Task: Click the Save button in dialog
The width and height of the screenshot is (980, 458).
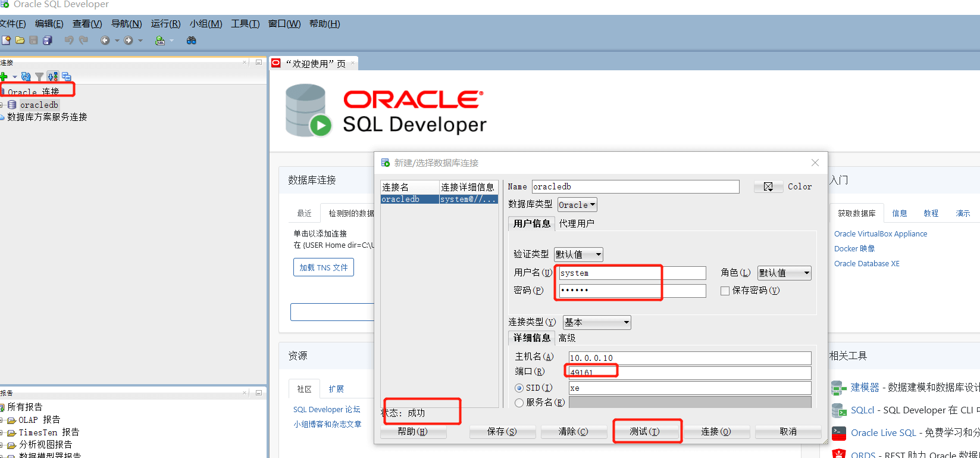Action: [x=502, y=431]
